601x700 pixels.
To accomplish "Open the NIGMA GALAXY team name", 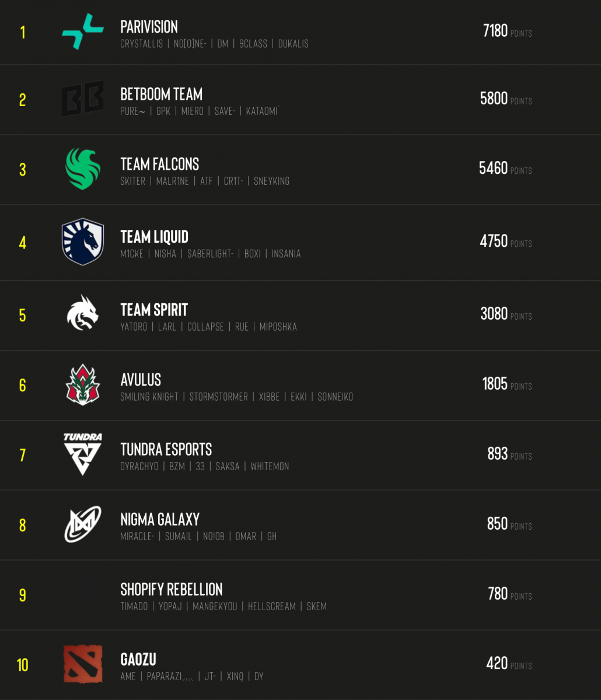I will coord(160,519).
